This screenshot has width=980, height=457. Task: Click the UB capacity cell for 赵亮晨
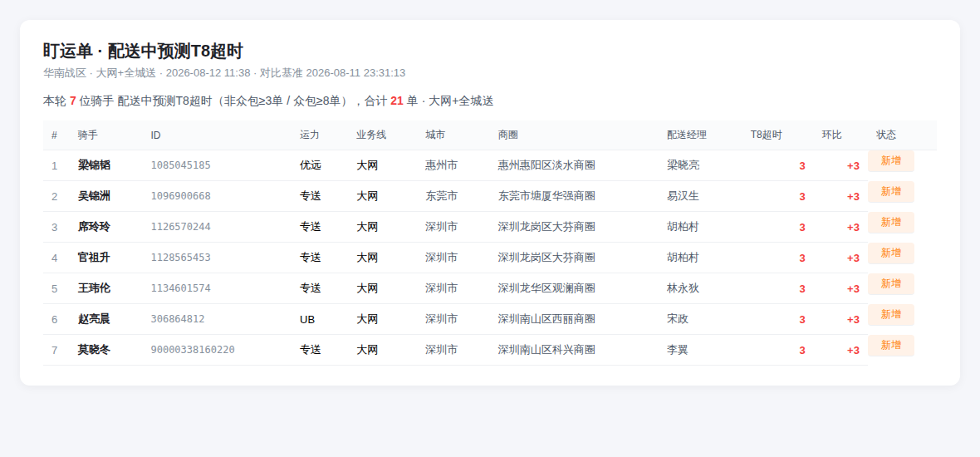pyautogui.click(x=307, y=319)
